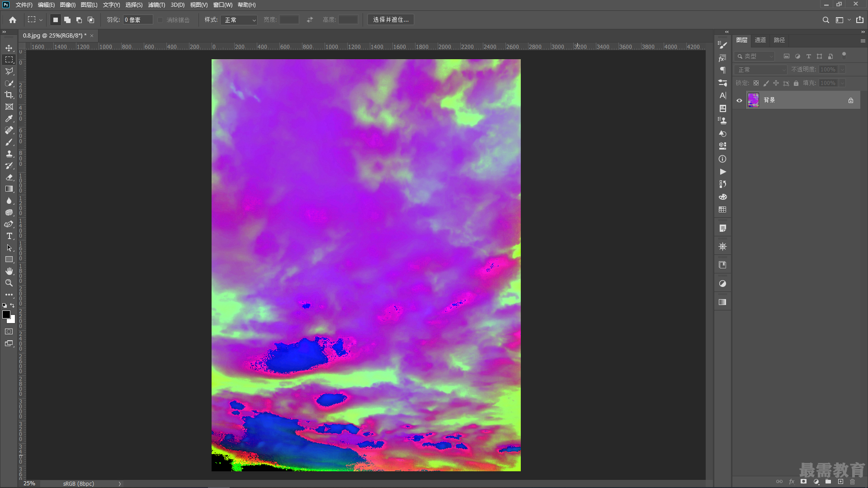868x488 pixels.
Task: Switch to the 路径 tab
Action: [779, 40]
